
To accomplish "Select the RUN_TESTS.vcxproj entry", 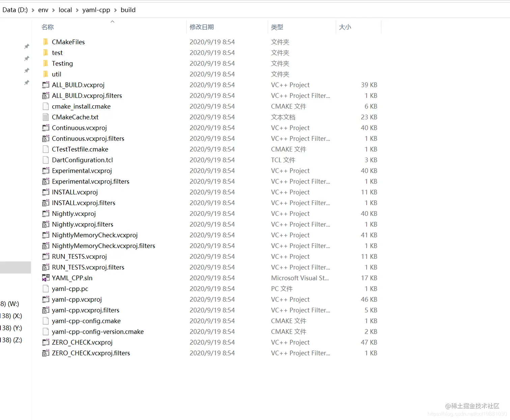I will pyautogui.click(x=79, y=256).
